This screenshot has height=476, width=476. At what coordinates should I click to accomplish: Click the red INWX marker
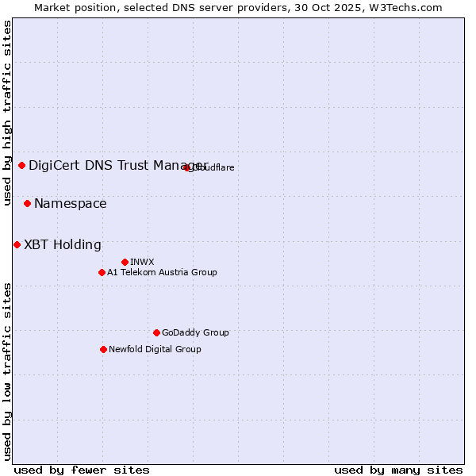125,262
